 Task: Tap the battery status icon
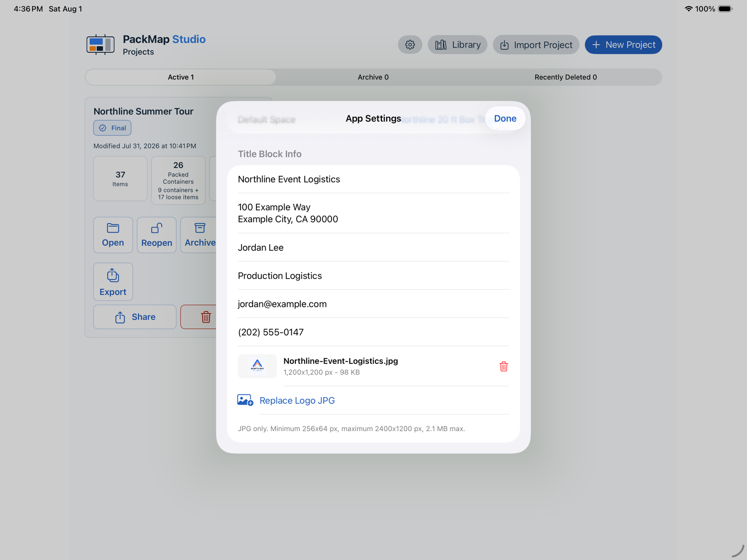[725, 9]
